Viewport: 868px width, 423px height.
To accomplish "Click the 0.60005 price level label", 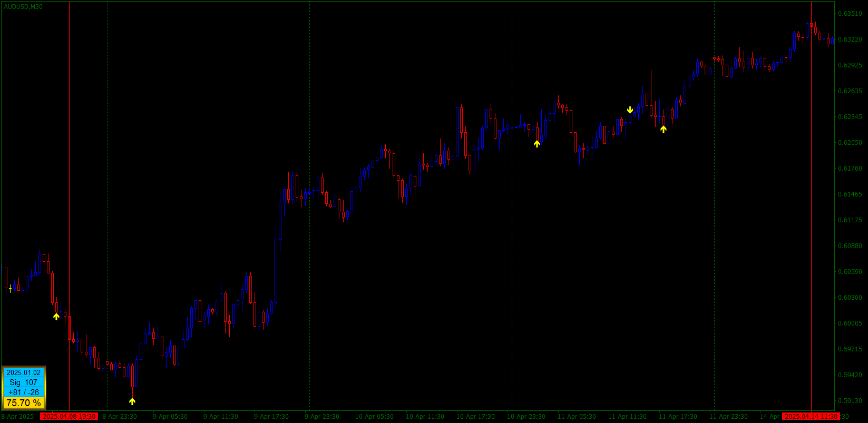I will (x=850, y=323).
